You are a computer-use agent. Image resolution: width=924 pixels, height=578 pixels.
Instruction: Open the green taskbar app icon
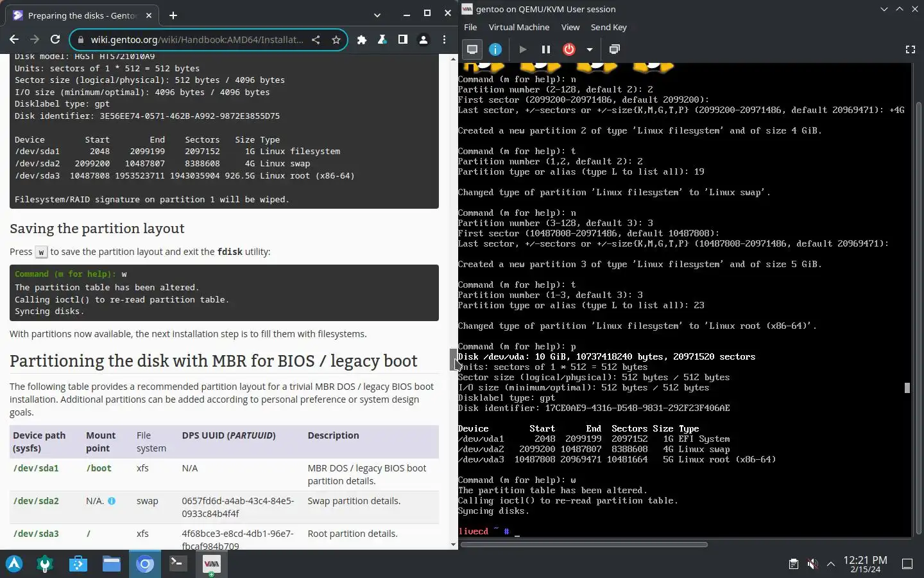coord(45,564)
